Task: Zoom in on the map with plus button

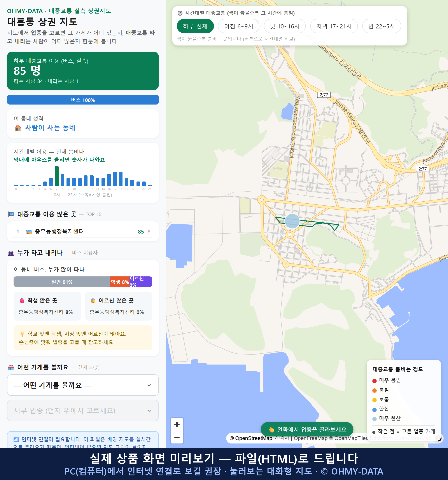Action: (177, 424)
